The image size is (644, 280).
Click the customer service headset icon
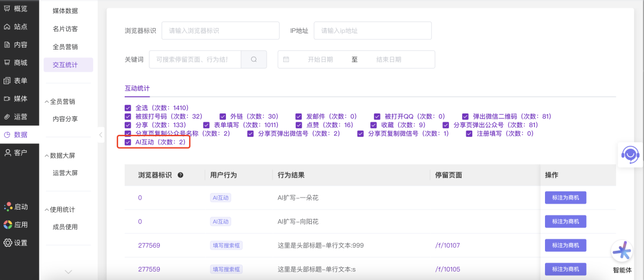click(630, 155)
